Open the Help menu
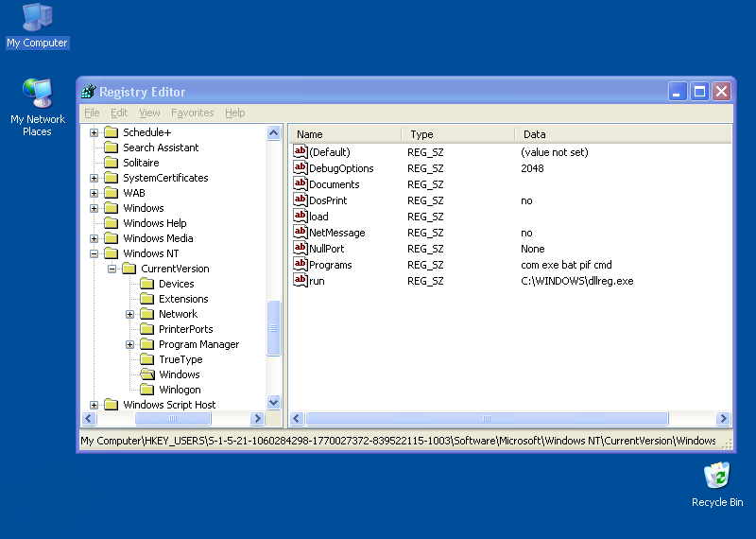The image size is (756, 539). [234, 113]
